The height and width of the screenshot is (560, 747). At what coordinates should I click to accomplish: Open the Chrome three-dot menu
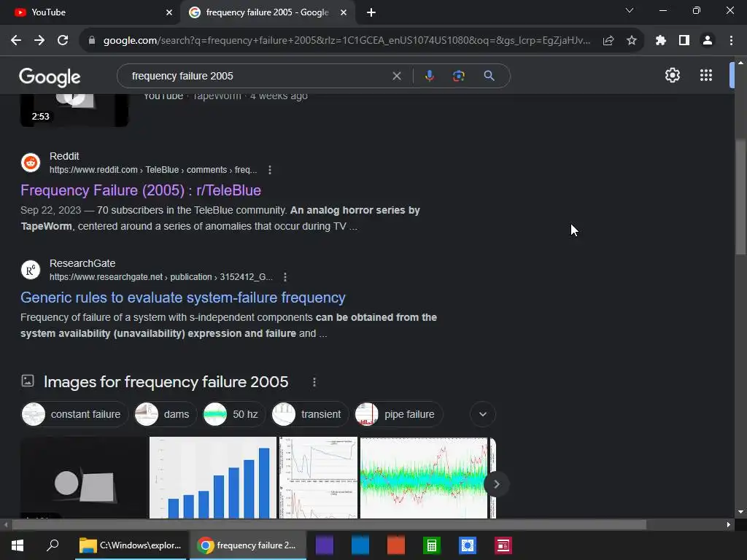[731, 41]
